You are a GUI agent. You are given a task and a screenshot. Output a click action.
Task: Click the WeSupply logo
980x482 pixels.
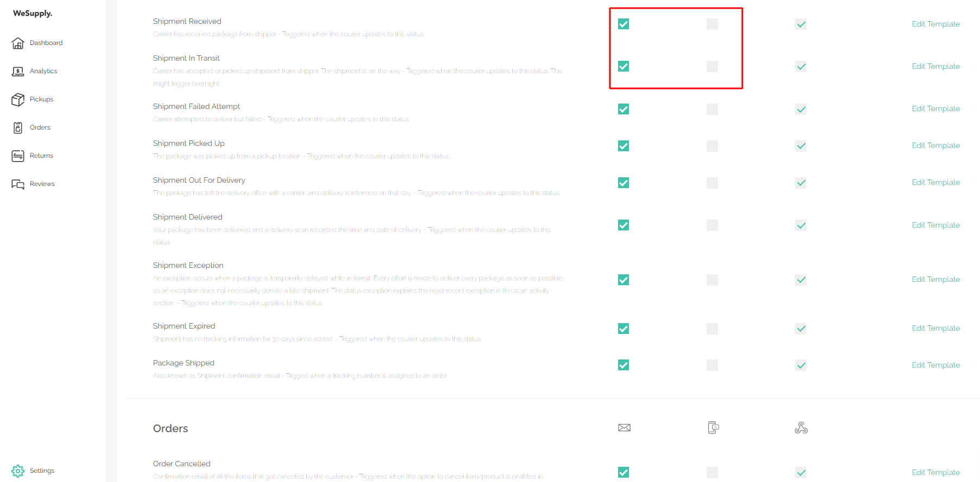33,14
